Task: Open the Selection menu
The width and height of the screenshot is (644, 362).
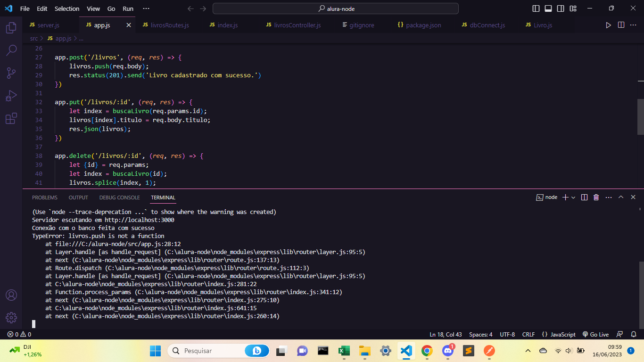Action: [67, 8]
